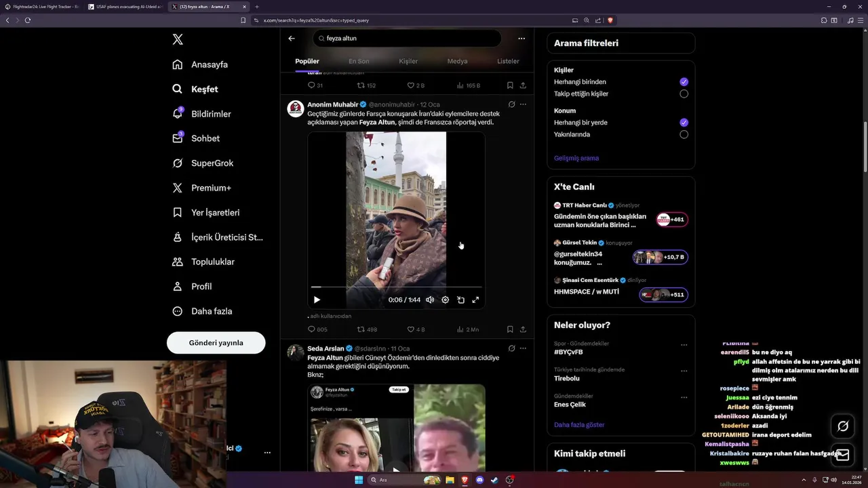Image resolution: width=868 pixels, height=488 pixels.
Task: Repost the Anonim Muhabir post (498)
Action: coord(367,329)
